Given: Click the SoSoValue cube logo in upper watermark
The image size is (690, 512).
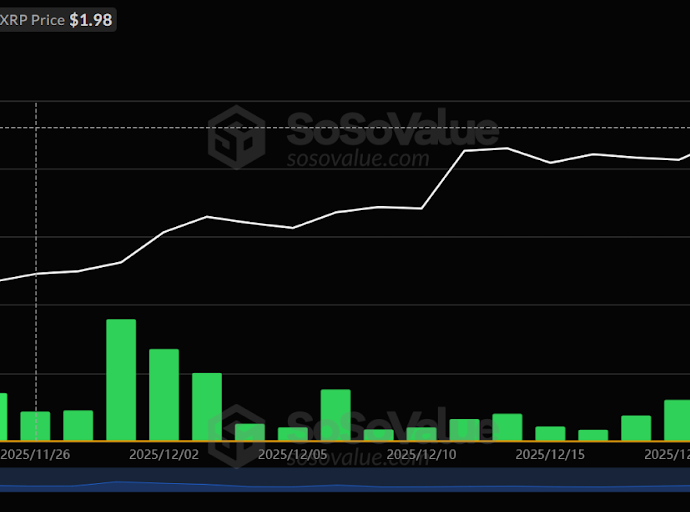Looking at the screenshot, I should 236,135.
